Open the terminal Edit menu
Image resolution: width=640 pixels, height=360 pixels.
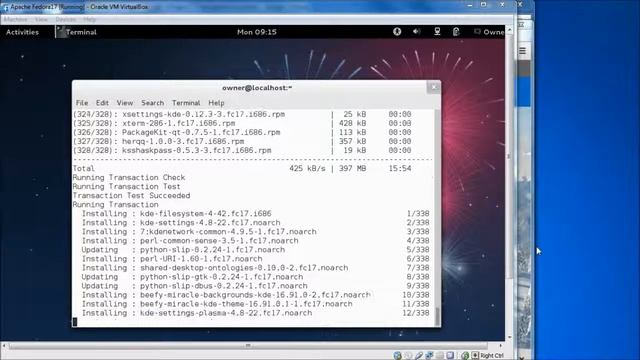pyautogui.click(x=102, y=103)
